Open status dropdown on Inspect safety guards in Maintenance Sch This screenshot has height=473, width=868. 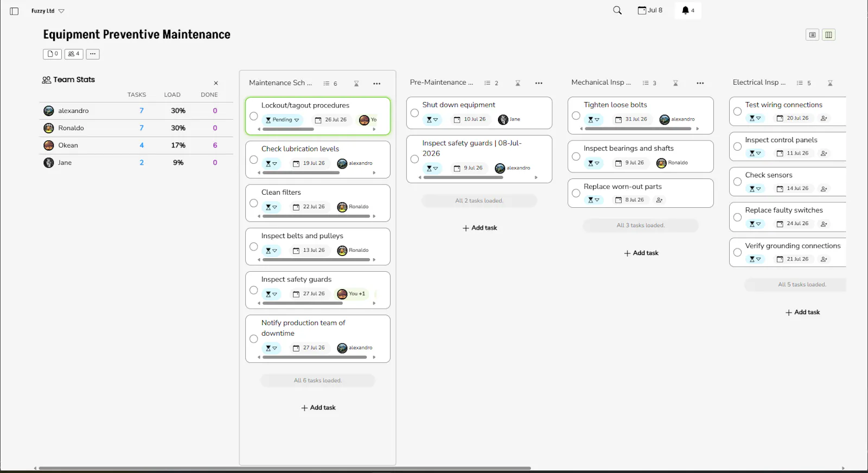tap(271, 294)
